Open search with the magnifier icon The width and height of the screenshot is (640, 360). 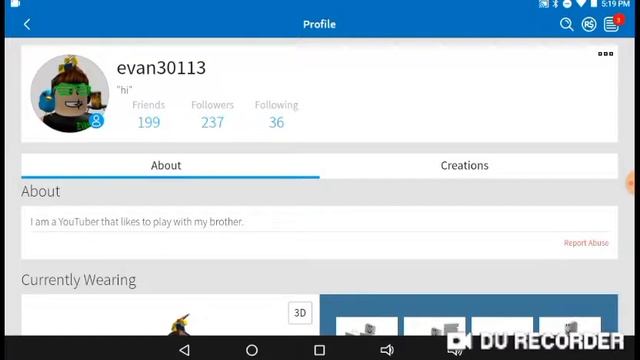point(566,24)
